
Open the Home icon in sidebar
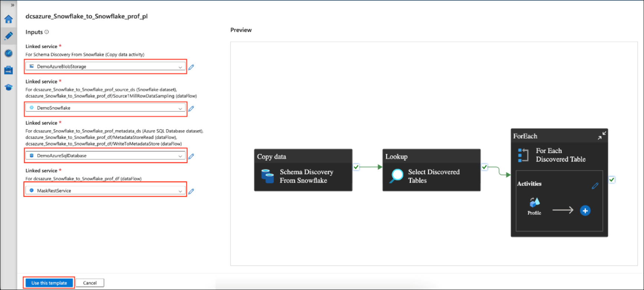tap(9, 19)
